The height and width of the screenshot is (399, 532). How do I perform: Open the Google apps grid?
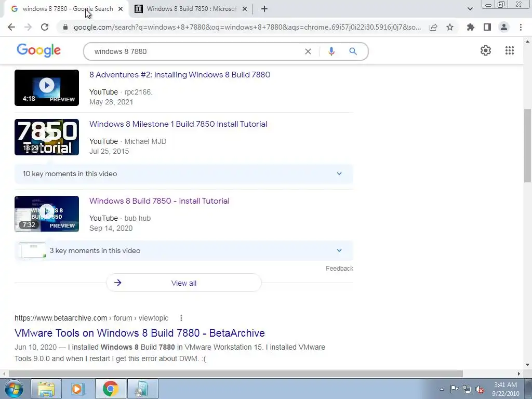509,50
